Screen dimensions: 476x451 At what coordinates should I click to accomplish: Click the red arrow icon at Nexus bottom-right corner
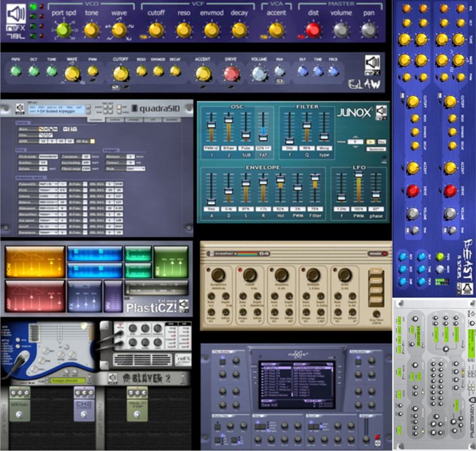tap(377, 437)
